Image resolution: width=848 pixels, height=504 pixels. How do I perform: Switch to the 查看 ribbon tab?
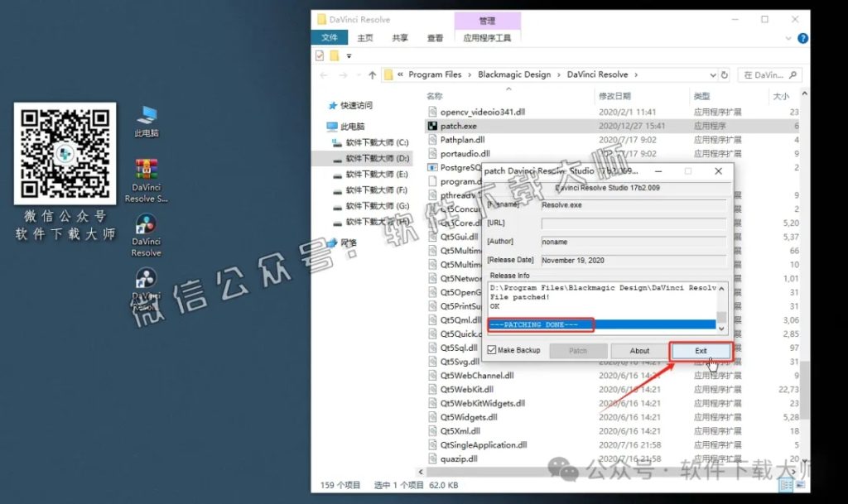(436, 37)
